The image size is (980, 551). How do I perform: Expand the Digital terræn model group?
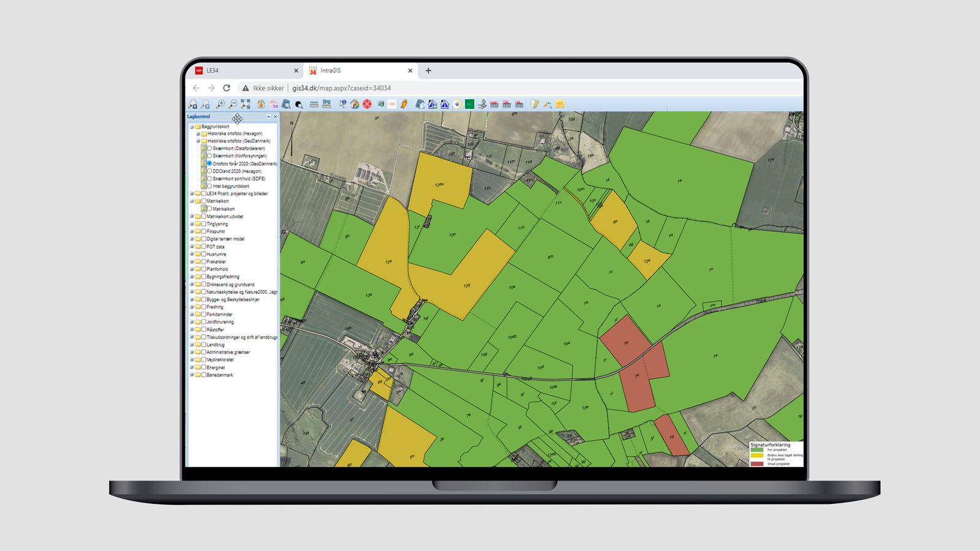192,239
